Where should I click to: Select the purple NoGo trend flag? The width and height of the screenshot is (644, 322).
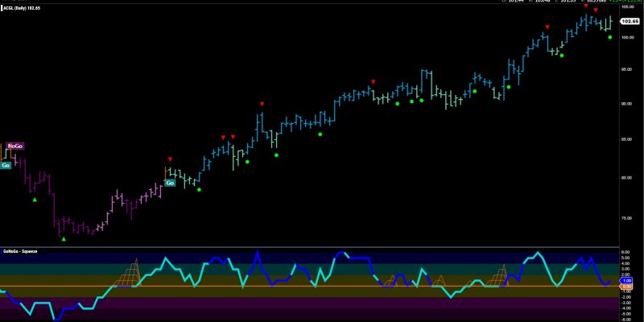tap(15, 147)
